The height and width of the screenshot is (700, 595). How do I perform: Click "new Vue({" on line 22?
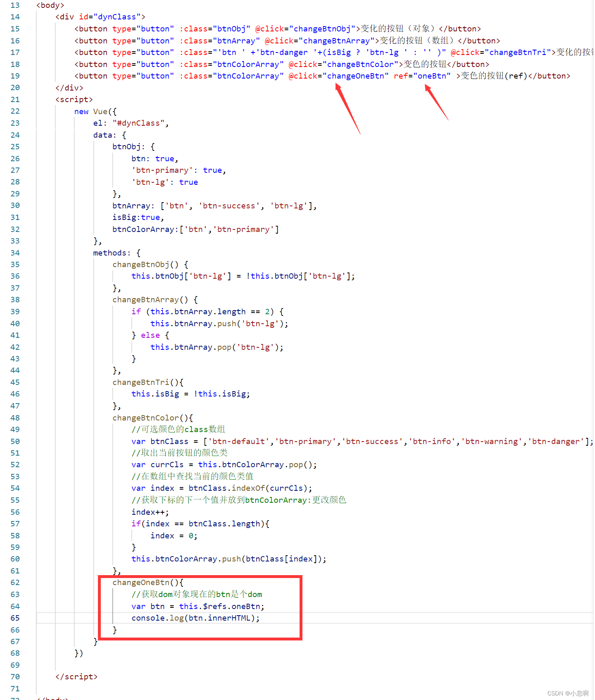coord(95,112)
